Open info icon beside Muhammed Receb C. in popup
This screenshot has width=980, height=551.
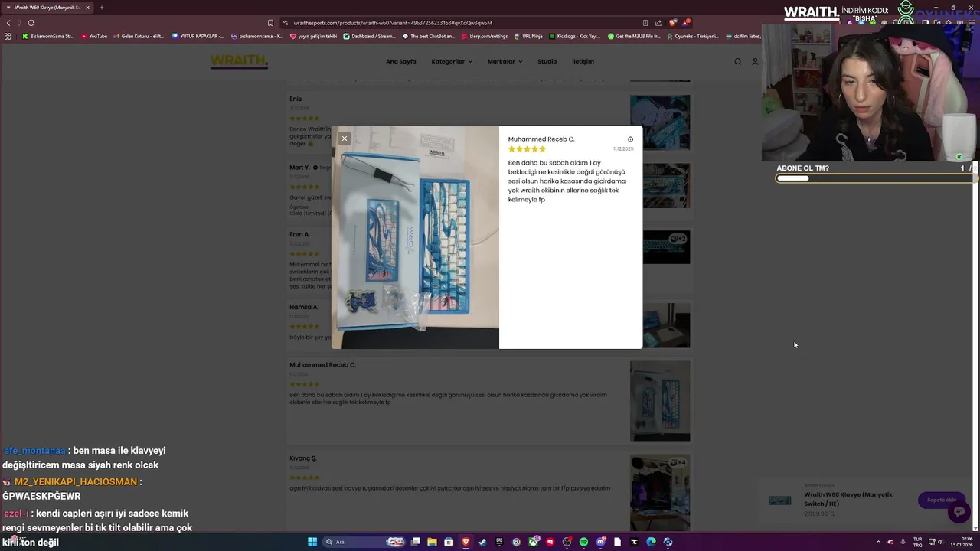pos(630,139)
